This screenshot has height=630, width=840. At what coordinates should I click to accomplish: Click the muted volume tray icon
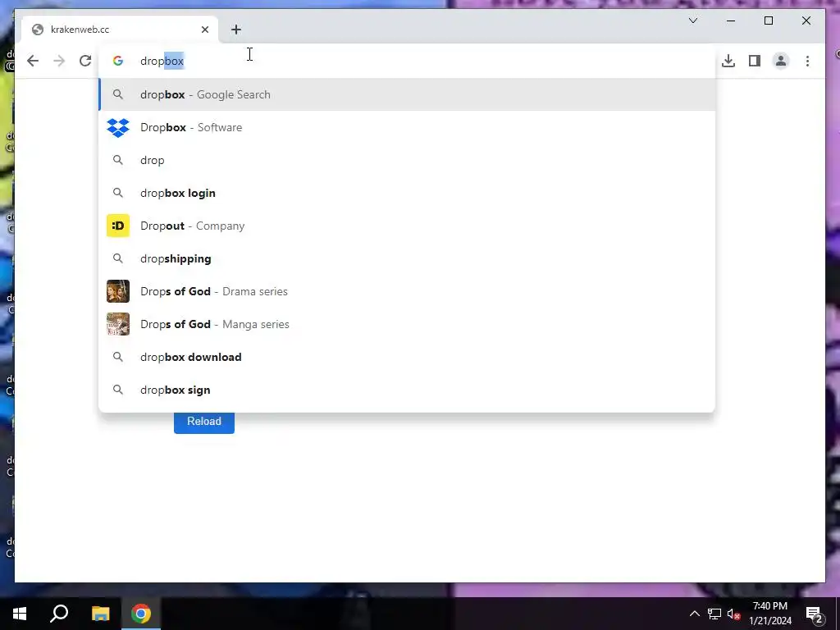click(x=734, y=614)
